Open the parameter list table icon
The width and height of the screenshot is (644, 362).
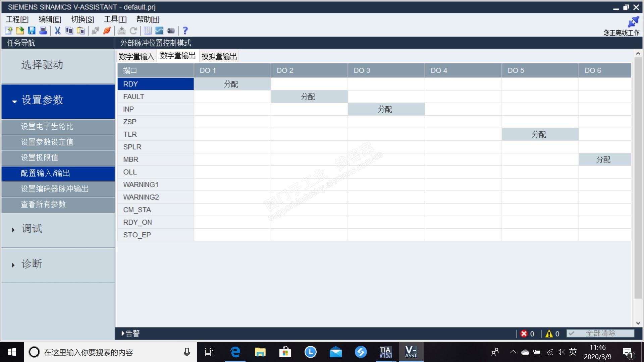pos(148,31)
